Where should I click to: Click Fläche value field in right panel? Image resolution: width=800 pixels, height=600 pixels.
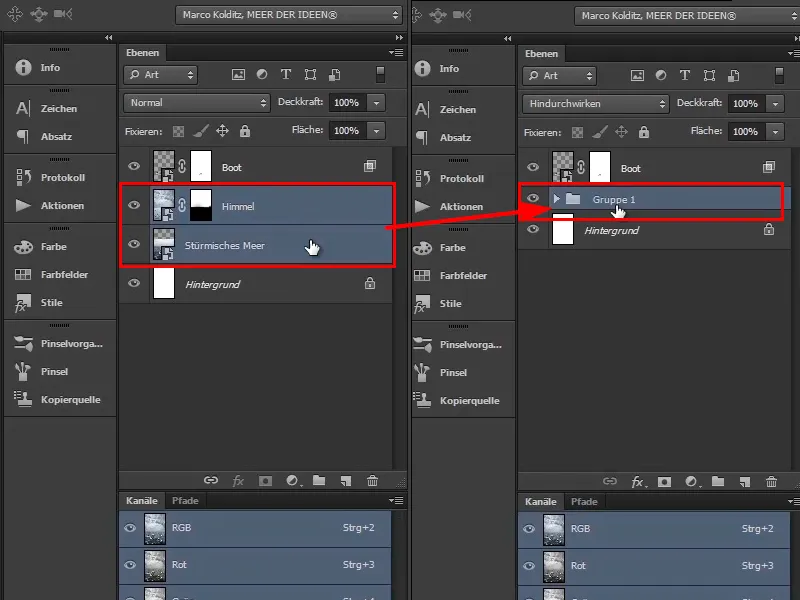click(746, 132)
